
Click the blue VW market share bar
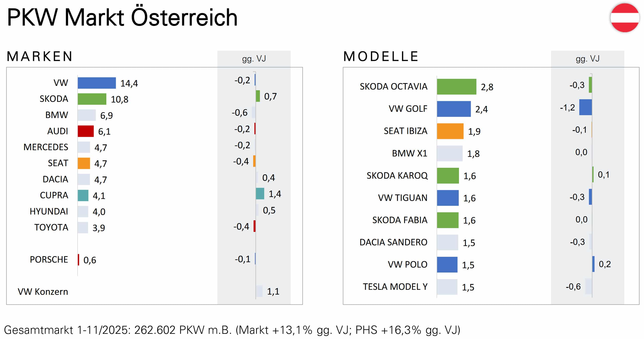tap(96, 83)
